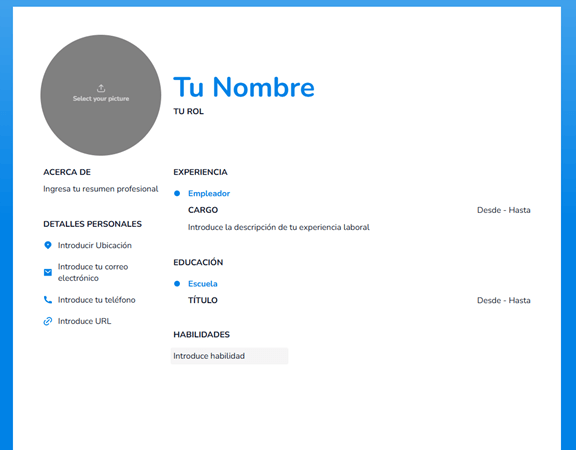The image size is (576, 450).
Task: Click the 'Introduce URL' field
Action: [84, 321]
